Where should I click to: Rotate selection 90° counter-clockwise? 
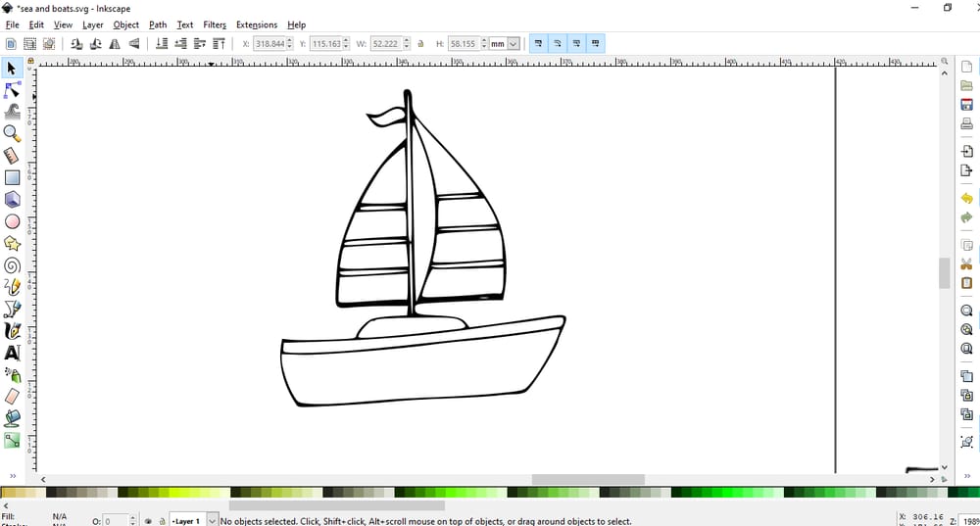point(76,44)
